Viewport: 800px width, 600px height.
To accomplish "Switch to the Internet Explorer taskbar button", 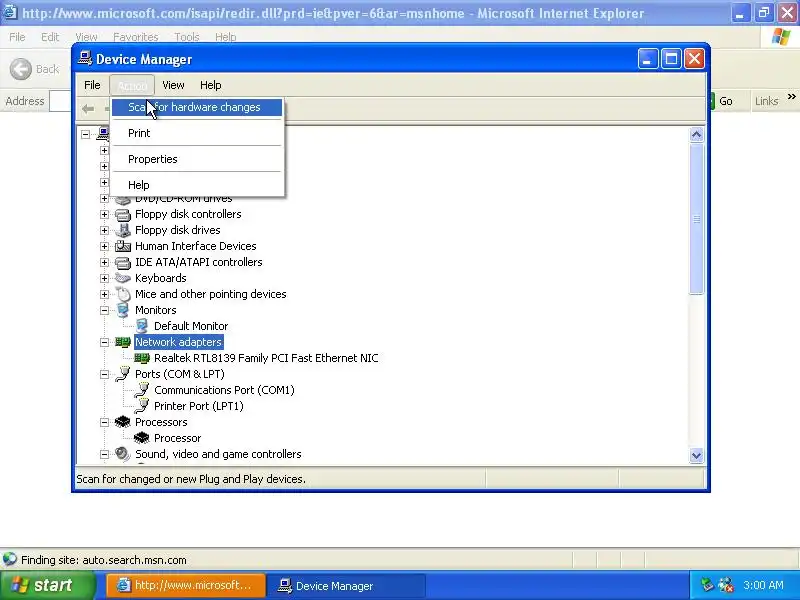I will [186, 585].
